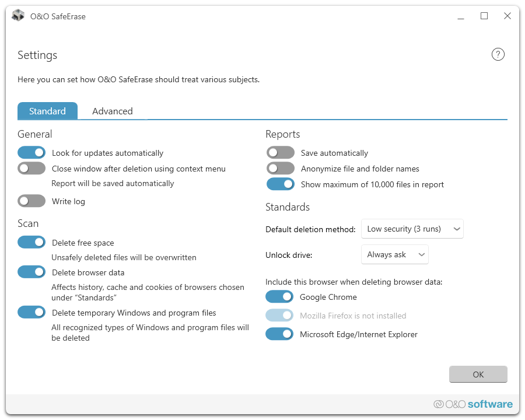Open the Default deletion method dropdown

pyautogui.click(x=412, y=229)
